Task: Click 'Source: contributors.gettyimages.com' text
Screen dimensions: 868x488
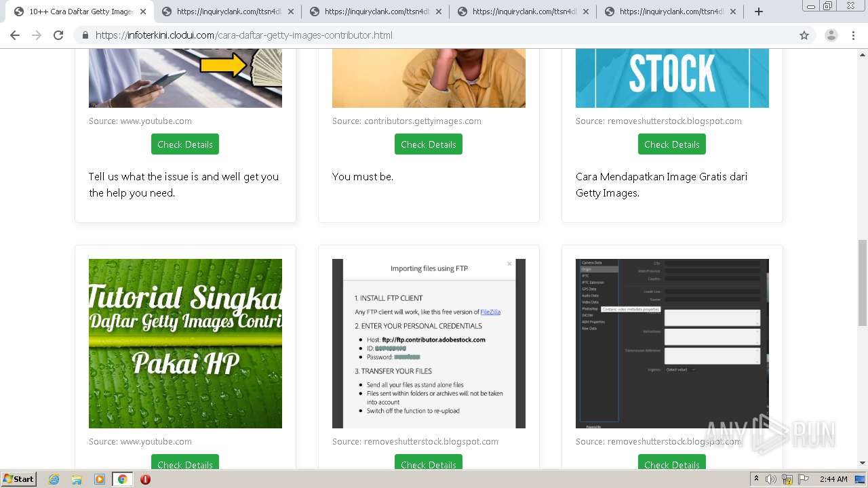Action: (407, 121)
